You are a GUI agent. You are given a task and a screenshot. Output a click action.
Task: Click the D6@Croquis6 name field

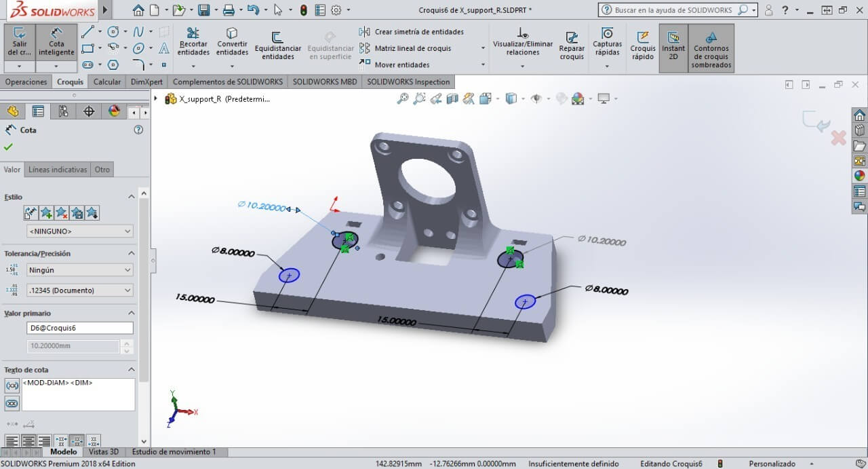coord(79,328)
